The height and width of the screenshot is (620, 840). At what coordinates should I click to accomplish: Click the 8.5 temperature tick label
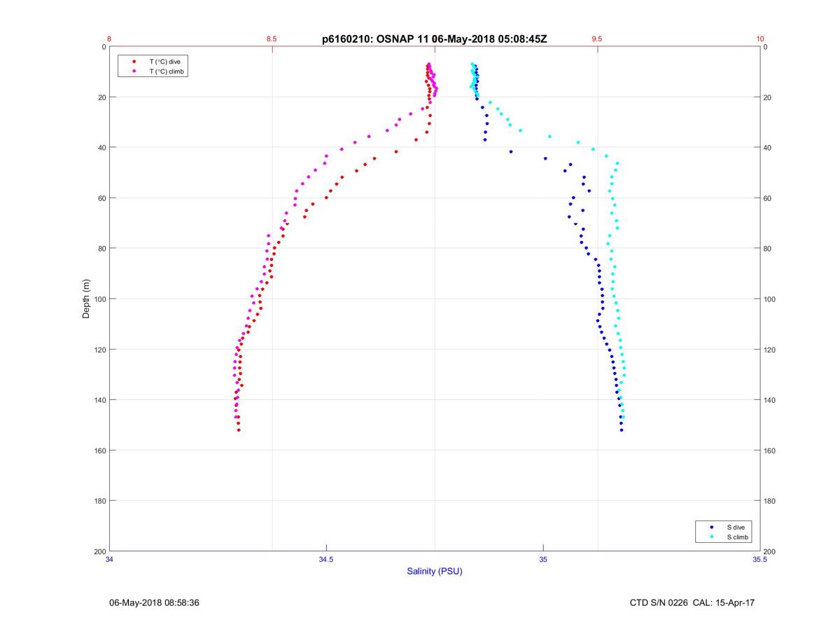(x=272, y=39)
